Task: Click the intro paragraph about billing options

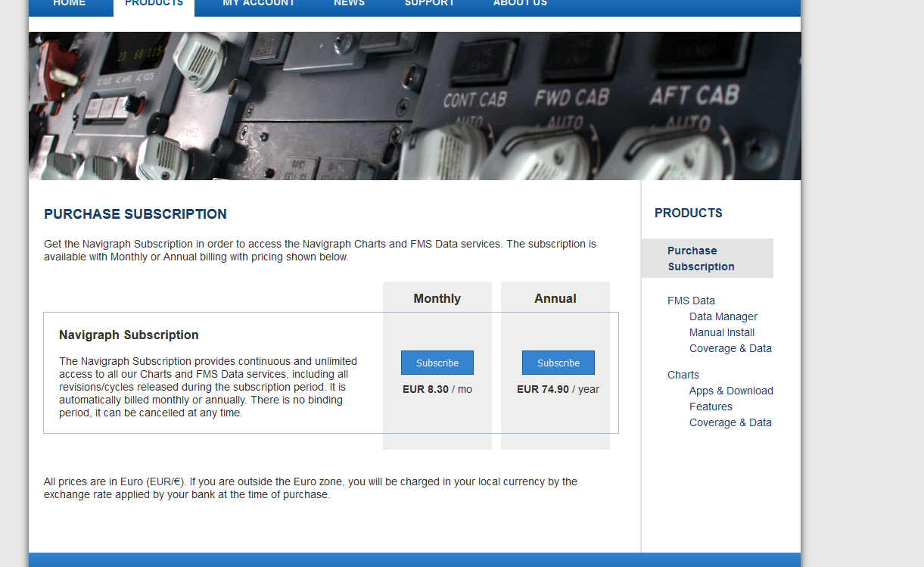Action: tap(320, 250)
